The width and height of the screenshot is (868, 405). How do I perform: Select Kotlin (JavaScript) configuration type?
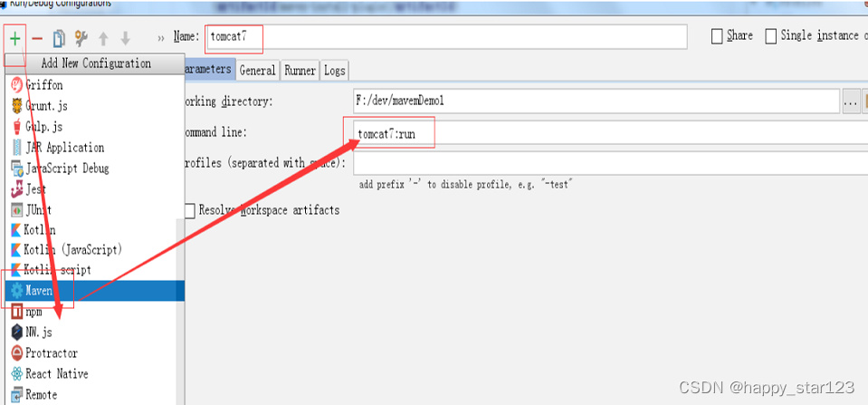[91, 250]
